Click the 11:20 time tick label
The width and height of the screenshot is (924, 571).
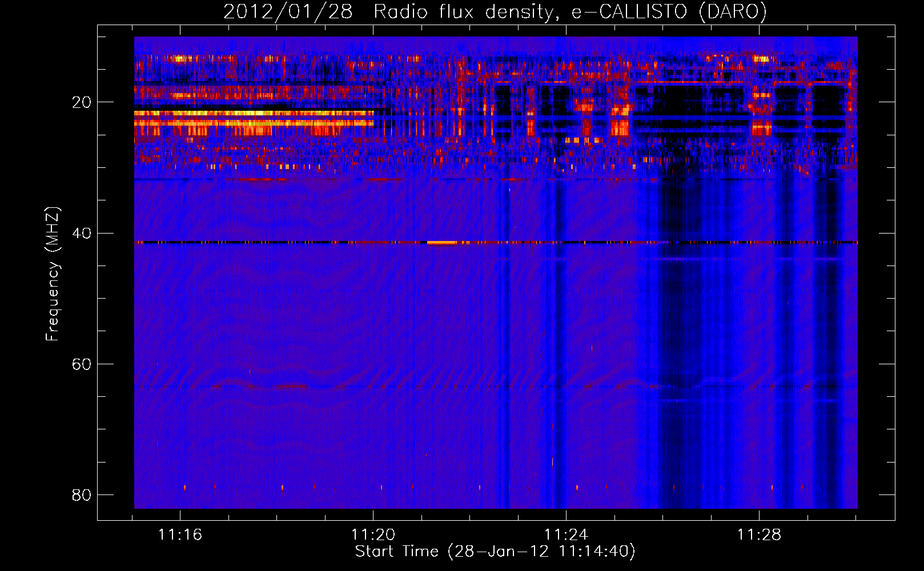click(x=373, y=534)
